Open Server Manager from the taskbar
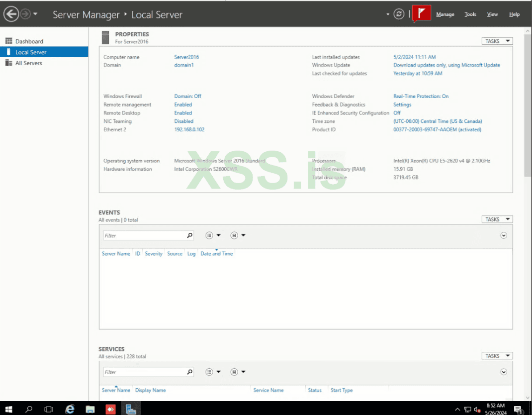 tap(131, 409)
